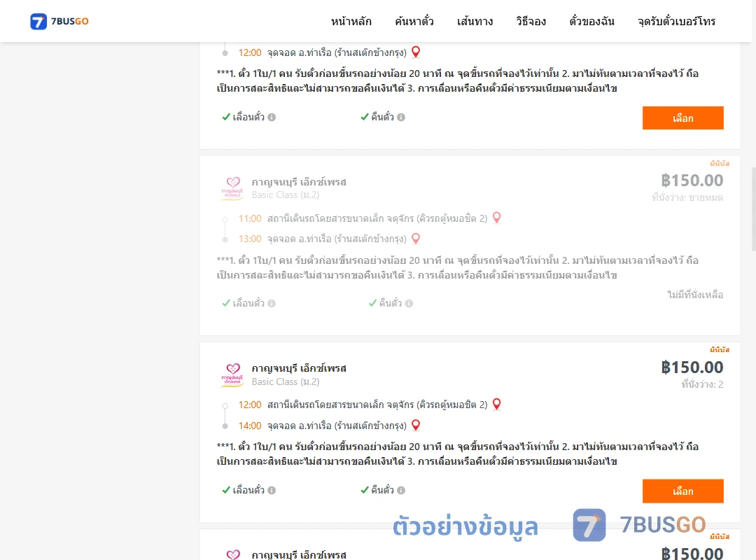Viewport: 756px width, 560px height.
Task: Click operator logo of 12:00–14:00 trip
Action: coord(232,374)
